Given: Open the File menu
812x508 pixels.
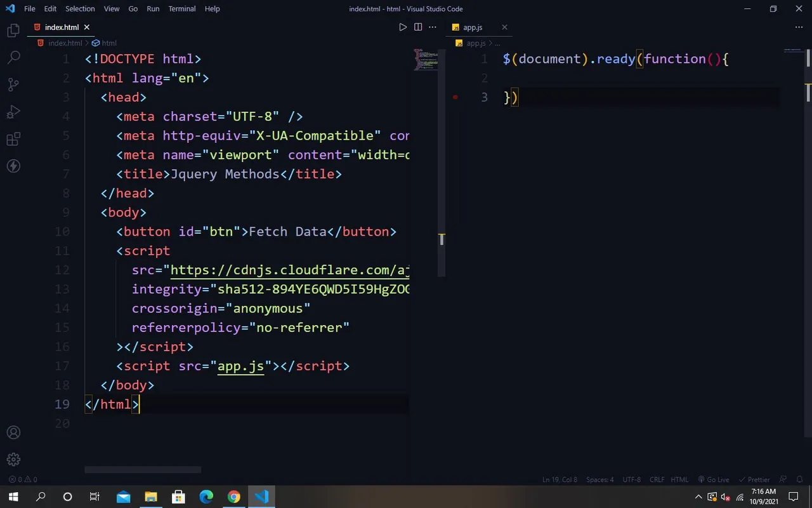Looking at the screenshot, I should [30, 9].
